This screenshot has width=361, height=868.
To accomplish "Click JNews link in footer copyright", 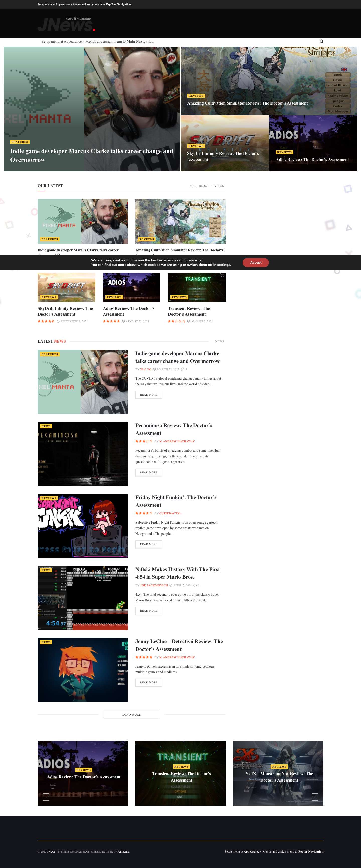I will 51,852.
